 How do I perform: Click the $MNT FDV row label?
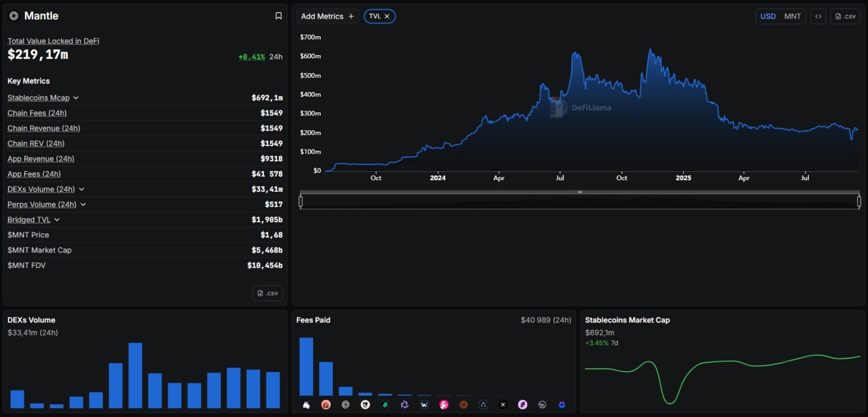point(27,266)
